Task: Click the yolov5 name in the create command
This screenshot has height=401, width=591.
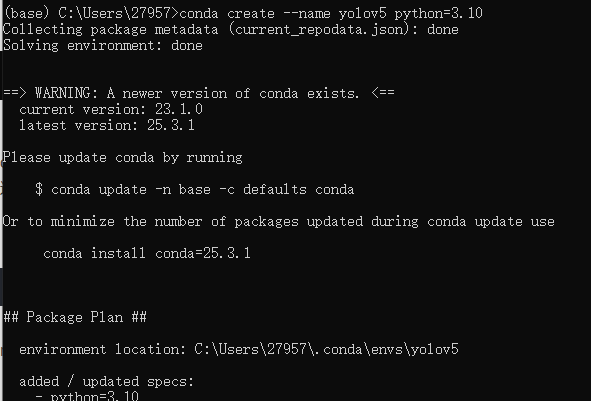Action: click(363, 14)
